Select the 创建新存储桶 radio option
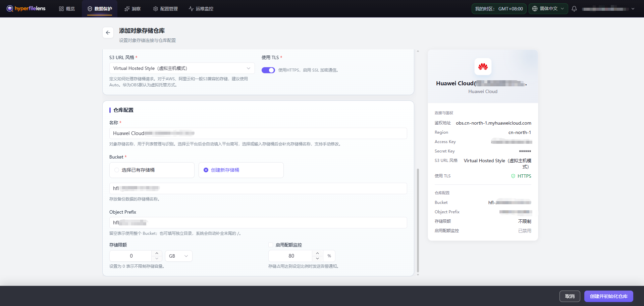This screenshot has width=644, height=306. (x=241, y=170)
